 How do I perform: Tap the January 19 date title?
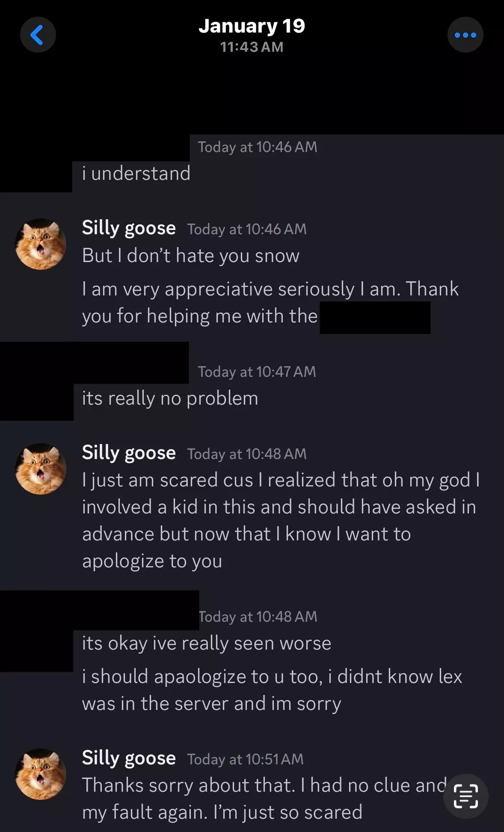(x=252, y=26)
